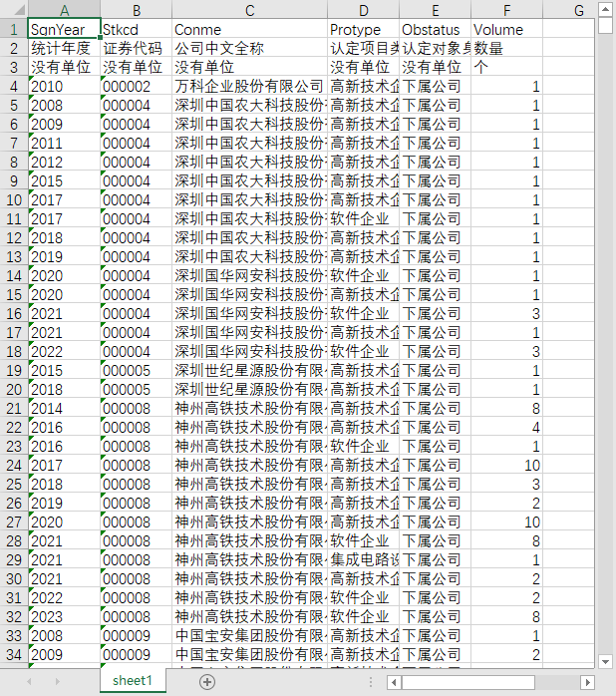Select the 000002 stock code cell

137,86
